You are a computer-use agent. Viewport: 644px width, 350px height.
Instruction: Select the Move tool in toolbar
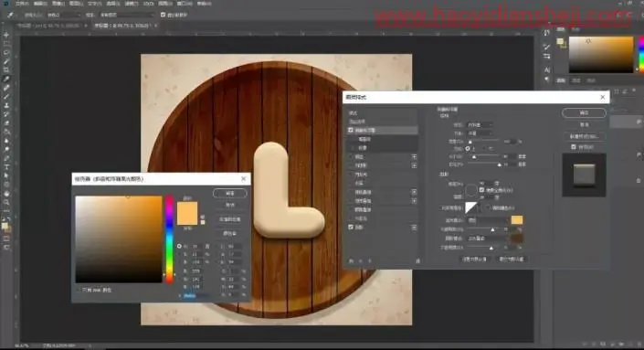pyautogui.click(x=6, y=35)
